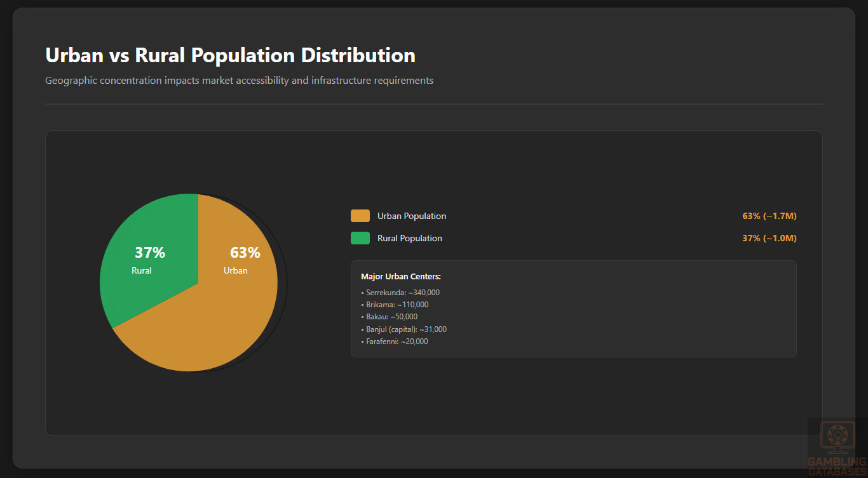The width and height of the screenshot is (868, 478).
Task: Click the 63% (~1.7M) legend value
Action: (769, 216)
